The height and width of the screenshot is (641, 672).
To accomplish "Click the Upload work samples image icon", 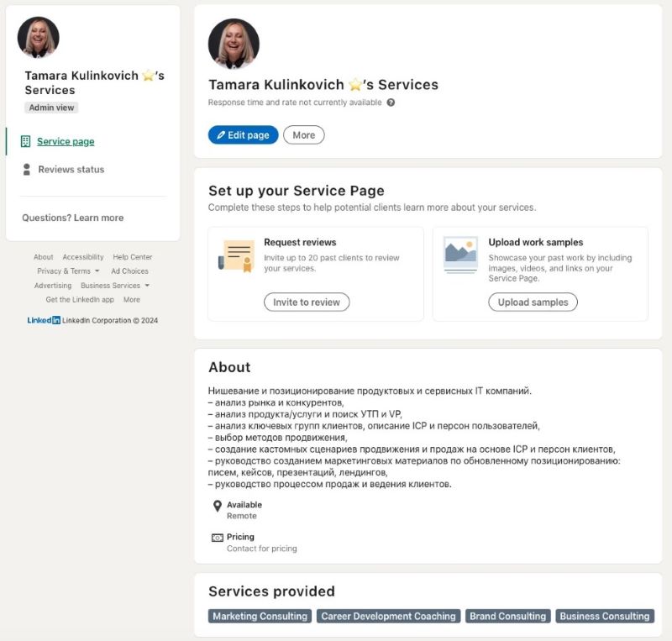I will click(460, 254).
